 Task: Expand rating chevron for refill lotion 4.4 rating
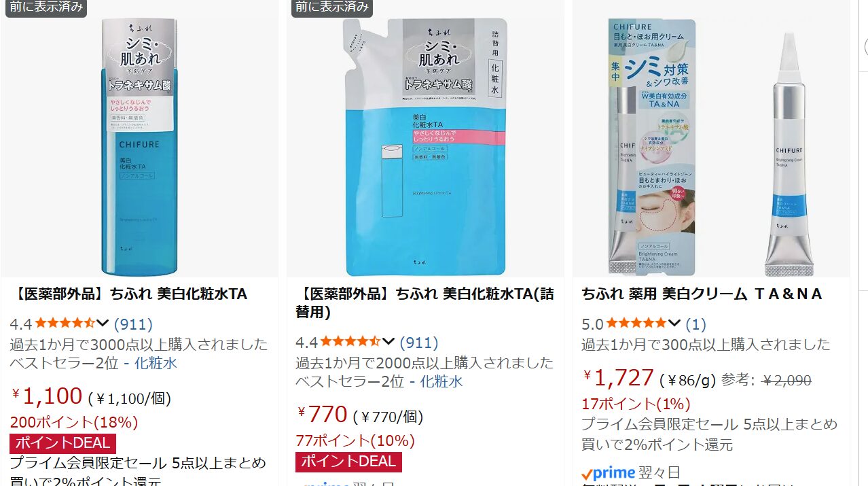pyautogui.click(x=388, y=342)
